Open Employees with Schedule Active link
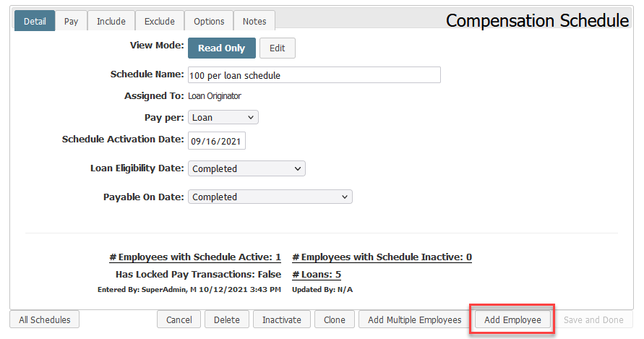644x339 pixels. click(195, 257)
